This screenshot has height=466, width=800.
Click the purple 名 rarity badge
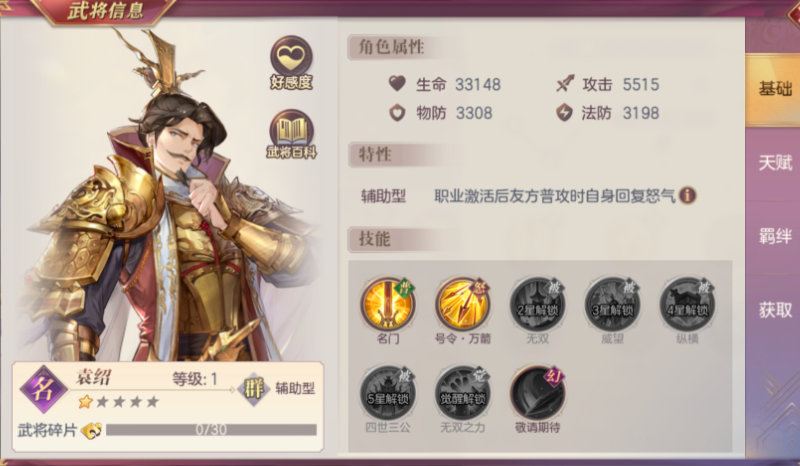click(x=43, y=389)
